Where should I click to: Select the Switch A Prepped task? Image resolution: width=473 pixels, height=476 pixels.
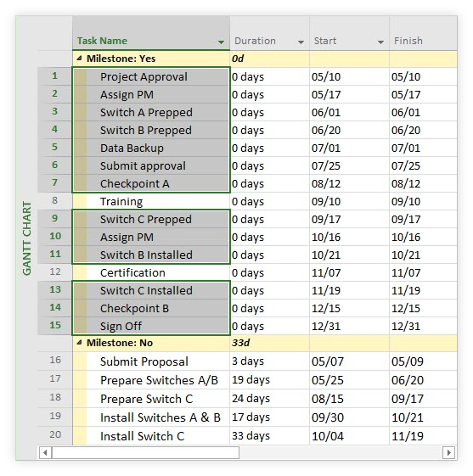[151, 112]
